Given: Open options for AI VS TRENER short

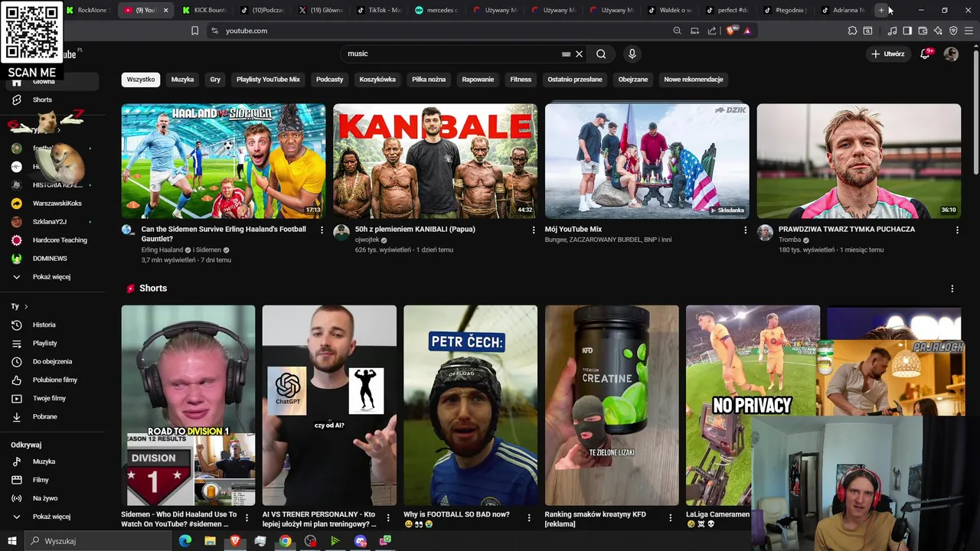Looking at the screenshot, I should [x=387, y=518].
